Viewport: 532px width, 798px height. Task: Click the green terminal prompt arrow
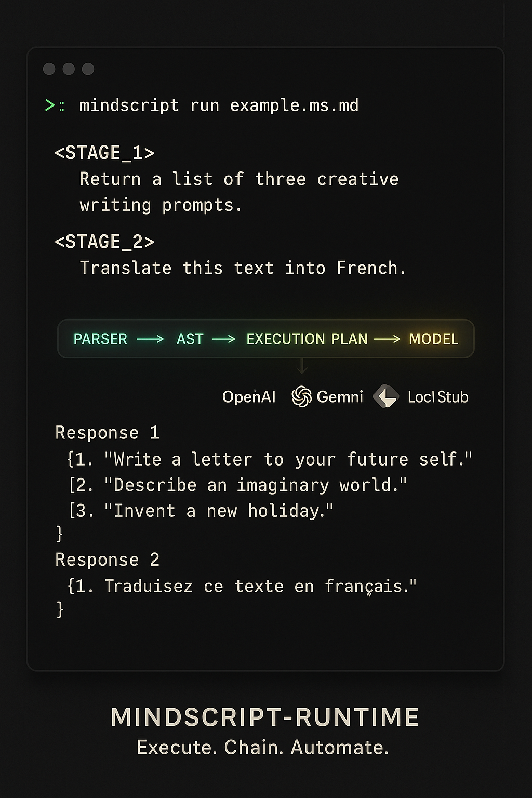(50, 105)
